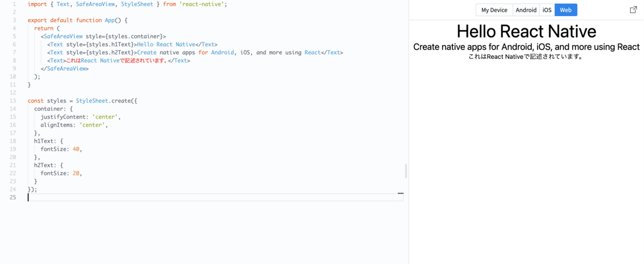Click 'h1Text: {' style key line
This screenshot has width=644, height=264.
(x=49, y=141)
